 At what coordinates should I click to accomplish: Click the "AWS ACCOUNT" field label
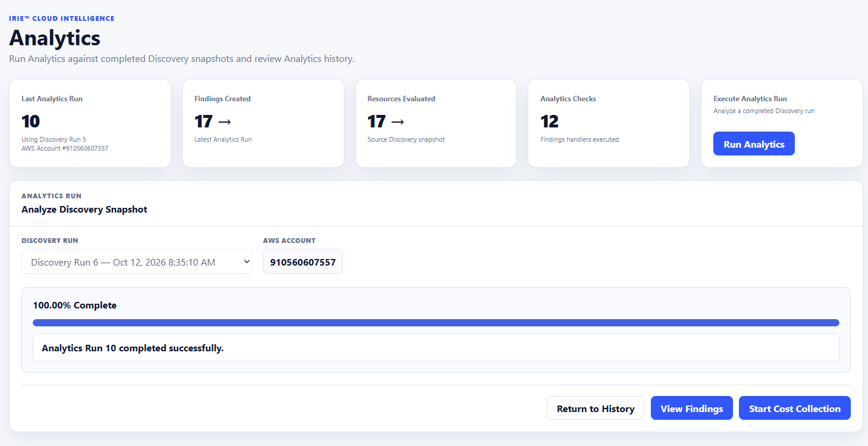click(x=289, y=241)
